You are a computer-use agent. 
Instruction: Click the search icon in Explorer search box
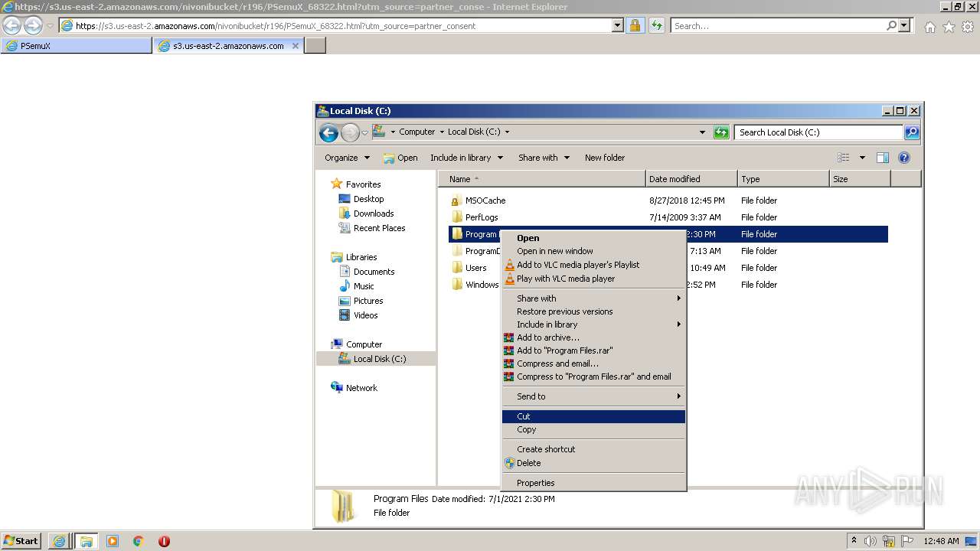911,132
